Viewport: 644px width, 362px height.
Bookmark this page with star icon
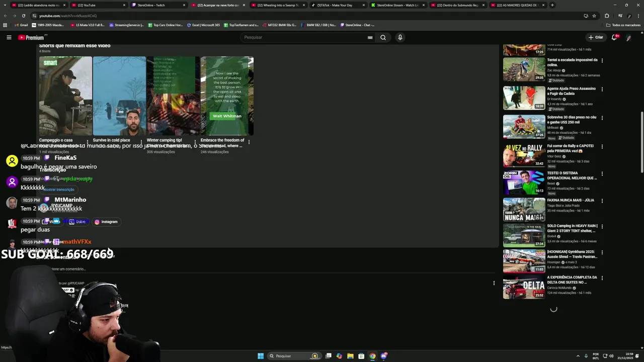pos(594,16)
